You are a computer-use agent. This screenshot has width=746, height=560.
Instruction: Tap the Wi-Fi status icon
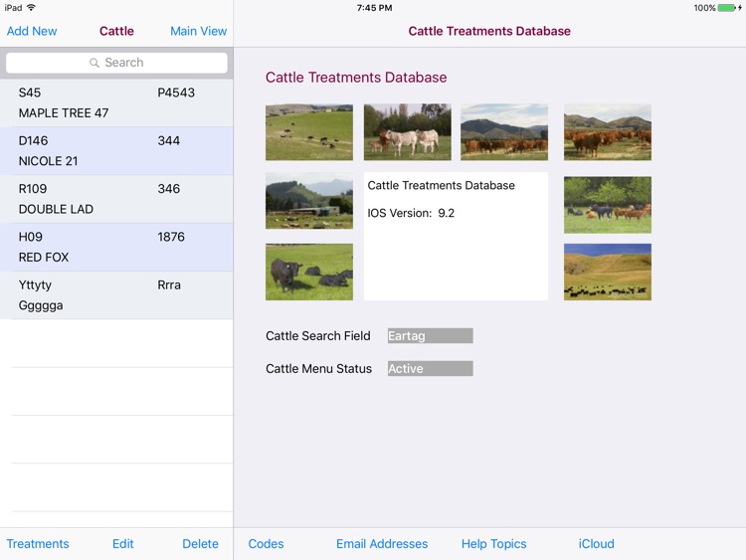coord(32,8)
